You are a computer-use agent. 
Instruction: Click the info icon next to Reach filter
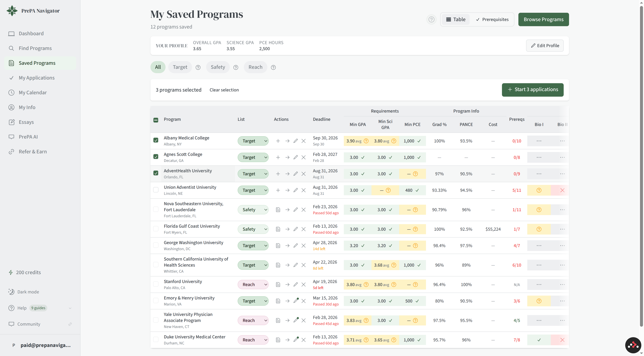coord(273,67)
